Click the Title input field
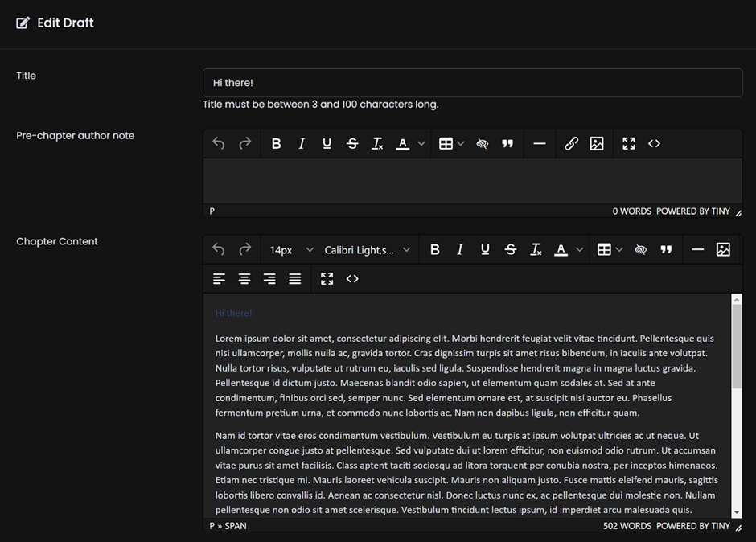The image size is (756, 542). tap(472, 83)
